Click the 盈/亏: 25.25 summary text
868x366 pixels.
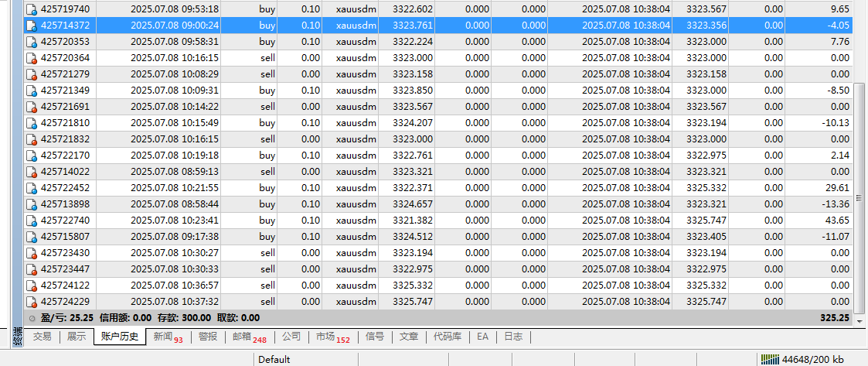pyautogui.click(x=67, y=318)
